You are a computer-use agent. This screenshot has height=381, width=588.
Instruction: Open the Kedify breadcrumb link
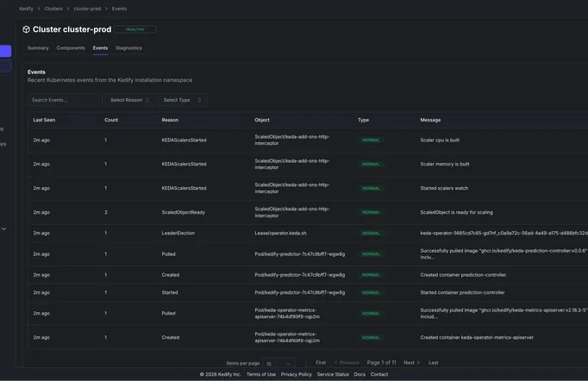pyautogui.click(x=26, y=9)
